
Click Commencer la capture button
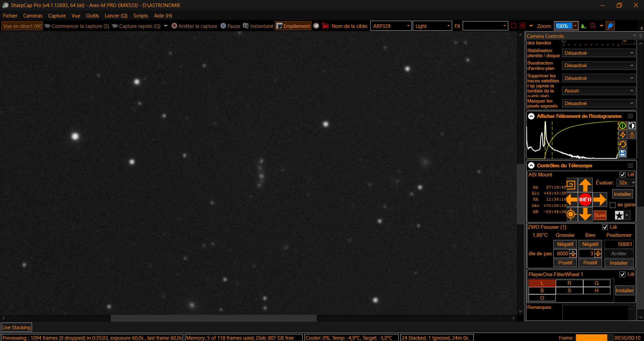77,26
